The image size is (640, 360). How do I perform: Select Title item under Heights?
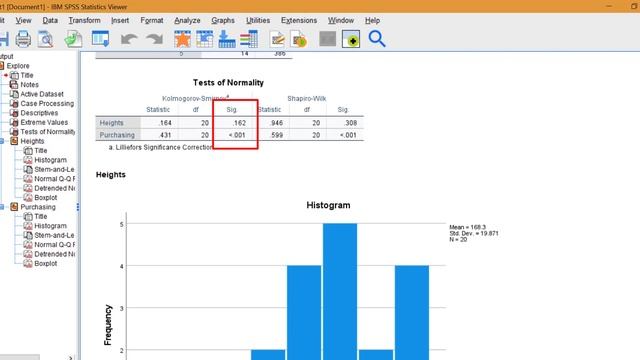tap(41, 151)
